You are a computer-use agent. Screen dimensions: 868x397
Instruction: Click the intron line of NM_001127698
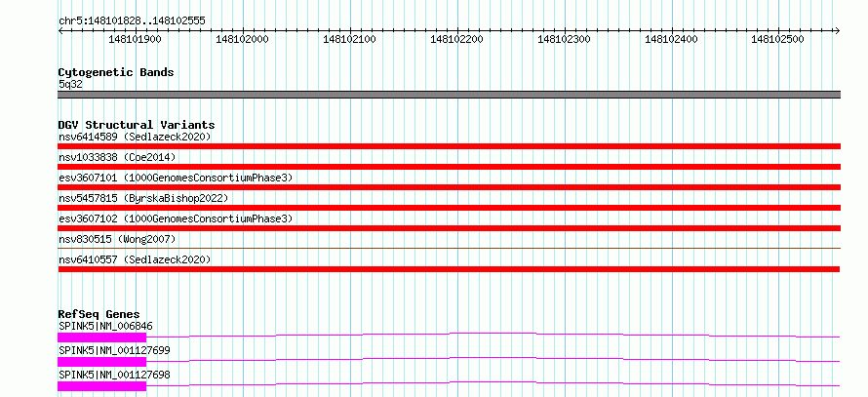[493, 381]
